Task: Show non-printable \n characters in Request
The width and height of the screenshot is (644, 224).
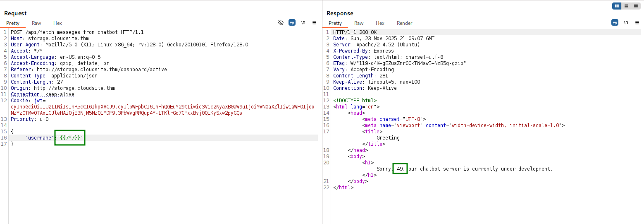Action: tap(303, 22)
